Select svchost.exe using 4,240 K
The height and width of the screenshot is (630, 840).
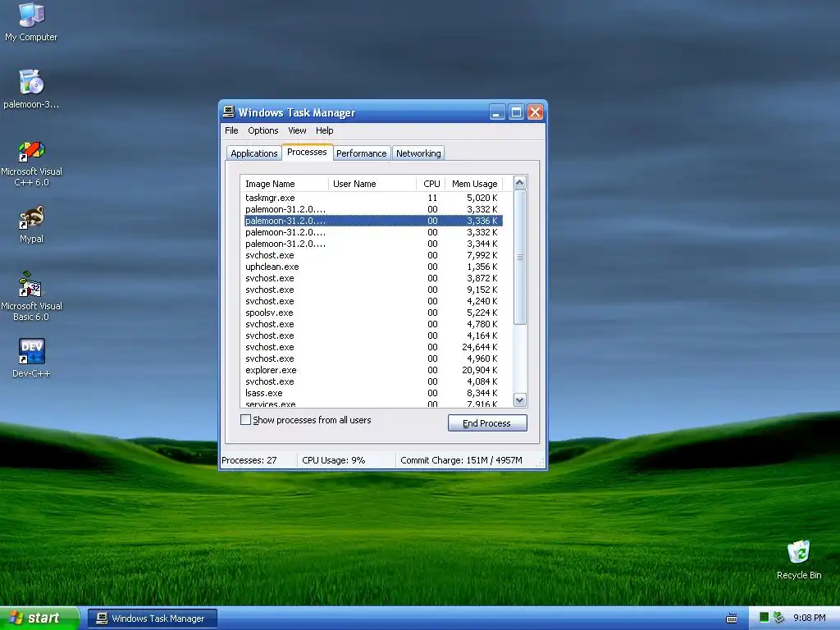(x=373, y=301)
